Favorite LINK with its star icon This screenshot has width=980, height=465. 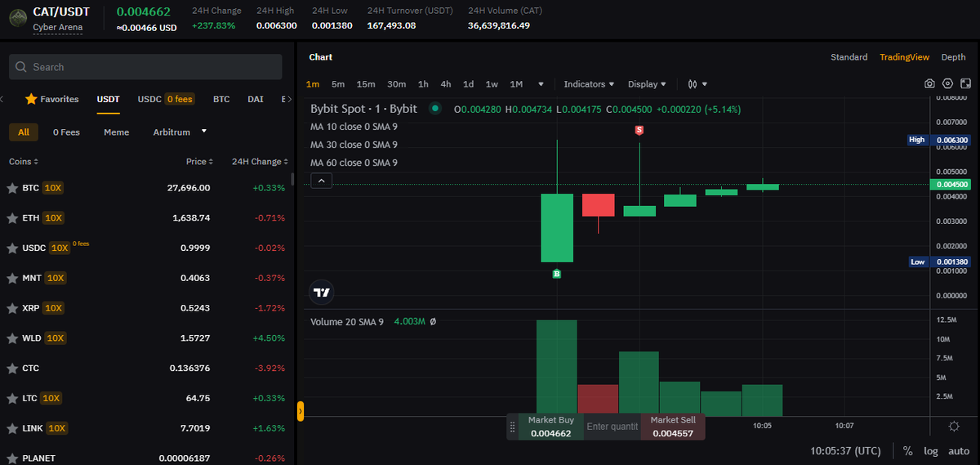pos(12,428)
